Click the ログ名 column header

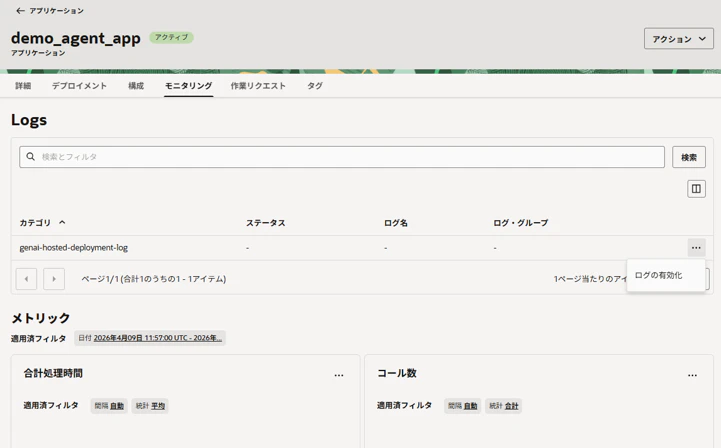[396, 223]
